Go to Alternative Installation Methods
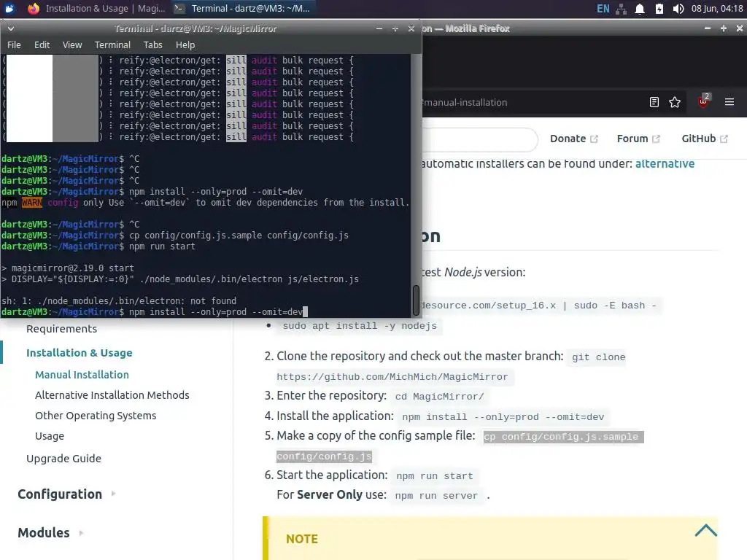This screenshot has width=747, height=560. point(112,395)
